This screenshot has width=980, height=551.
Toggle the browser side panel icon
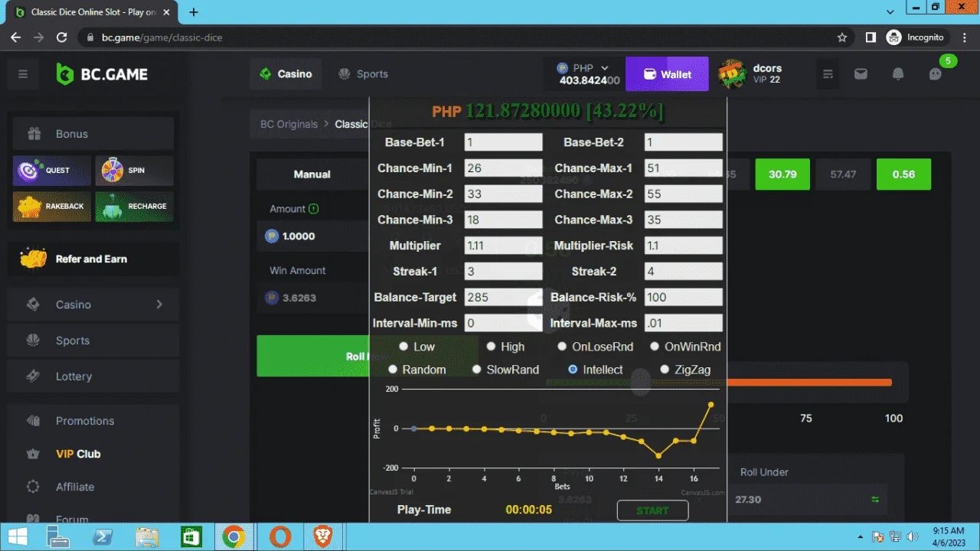pyautogui.click(x=871, y=37)
